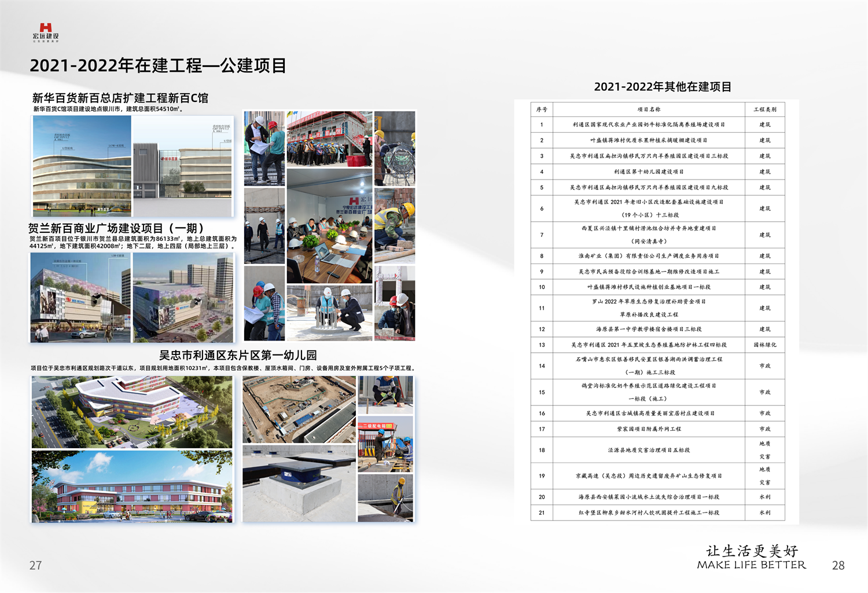Click the 水利 category in row 21

(x=764, y=513)
